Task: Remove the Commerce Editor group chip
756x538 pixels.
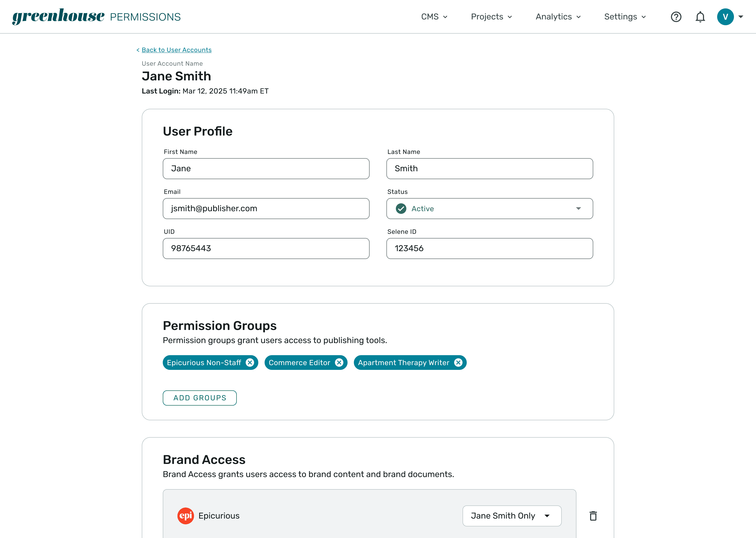Action: 339,363
